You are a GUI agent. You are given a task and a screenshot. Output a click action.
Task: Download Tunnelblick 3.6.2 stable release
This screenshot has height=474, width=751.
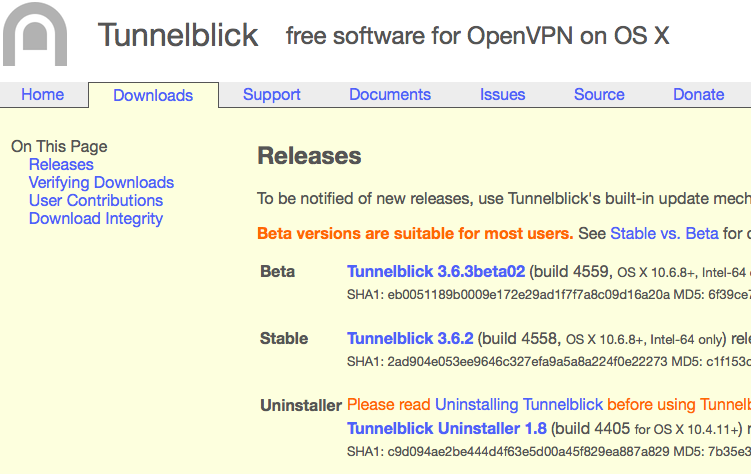click(x=410, y=339)
